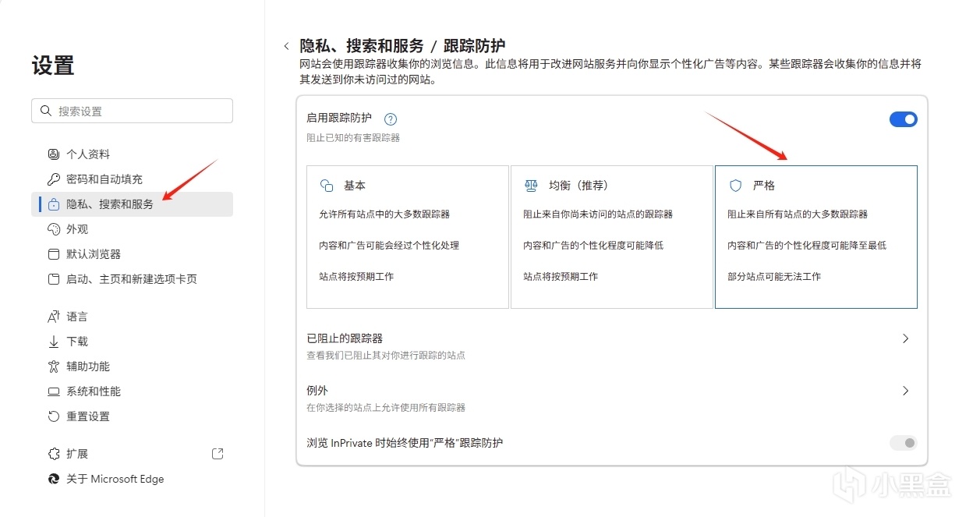
Task: Click the question mark help icon beside 启用跟踪防护
Action: click(391, 119)
